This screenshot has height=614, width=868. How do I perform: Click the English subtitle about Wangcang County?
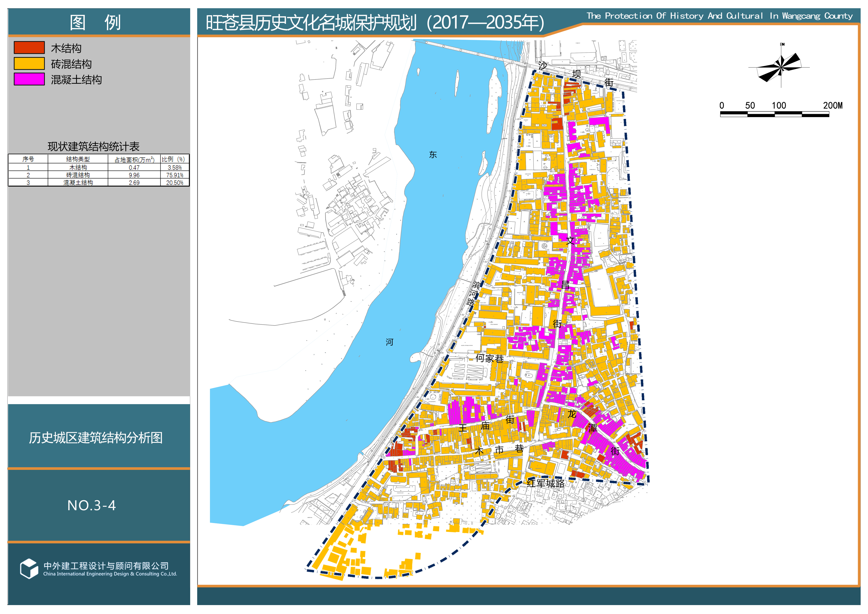click(x=719, y=16)
